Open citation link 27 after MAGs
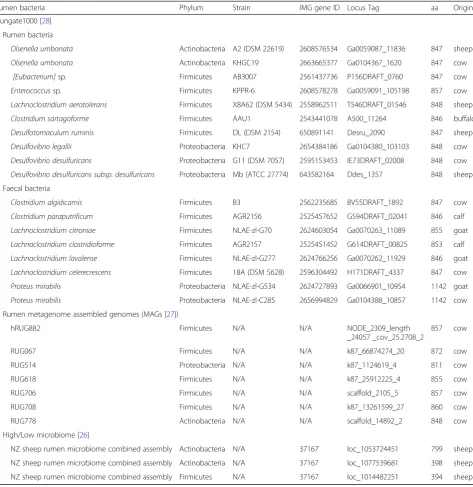Viewport: 473px width, 487px height. coord(171,314)
